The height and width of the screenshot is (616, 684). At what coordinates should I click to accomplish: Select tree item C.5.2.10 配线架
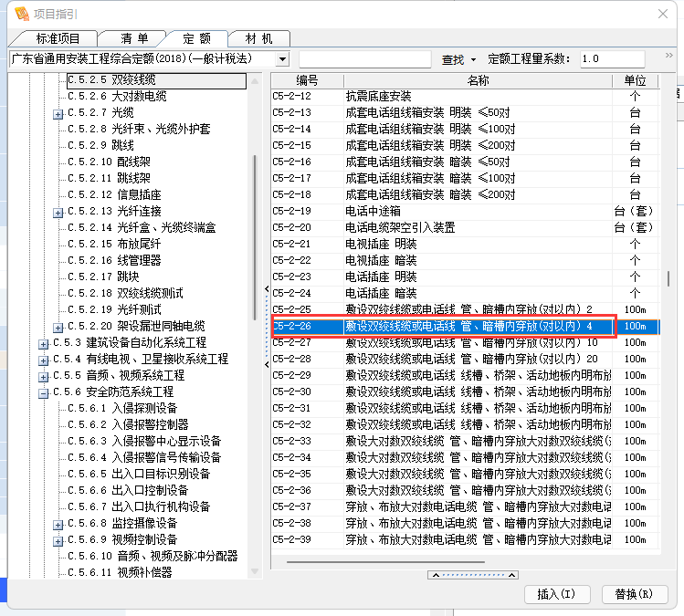(x=109, y=162)
